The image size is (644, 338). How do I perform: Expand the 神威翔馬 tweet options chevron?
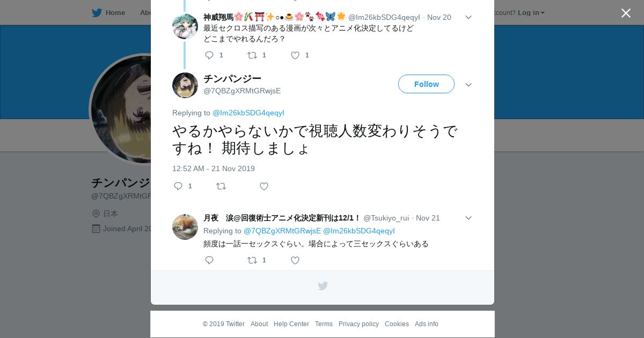click(469, 17)
